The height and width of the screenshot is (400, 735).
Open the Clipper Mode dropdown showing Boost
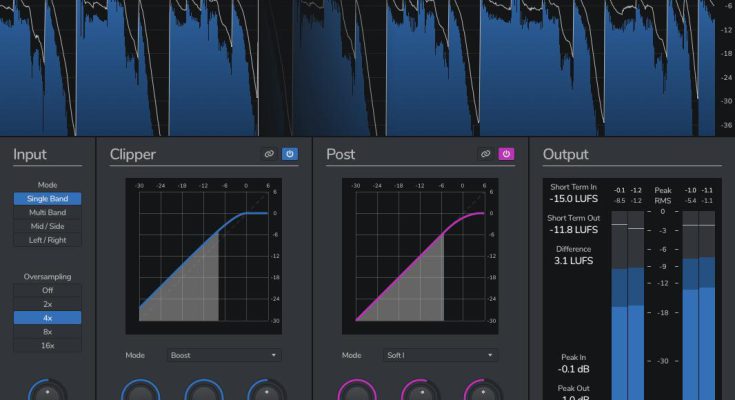tap(224, 355)
